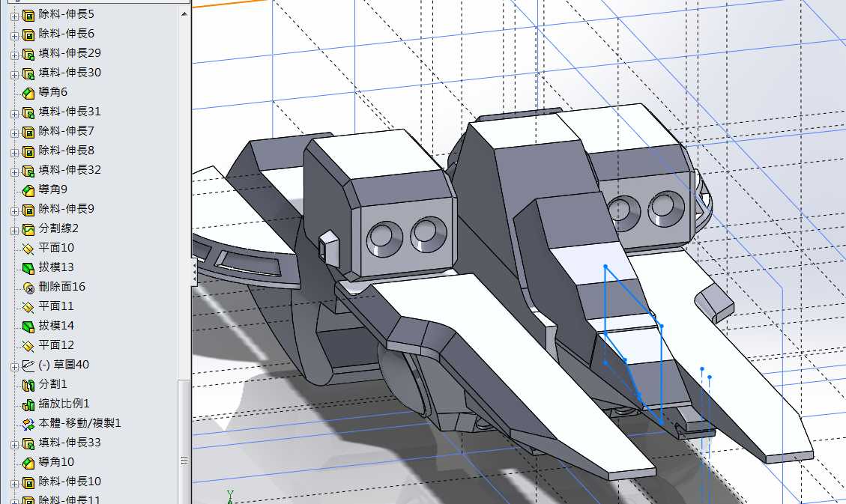
Task: Click the 除料-伸長10 feature icon
Action: pos(28,482)
